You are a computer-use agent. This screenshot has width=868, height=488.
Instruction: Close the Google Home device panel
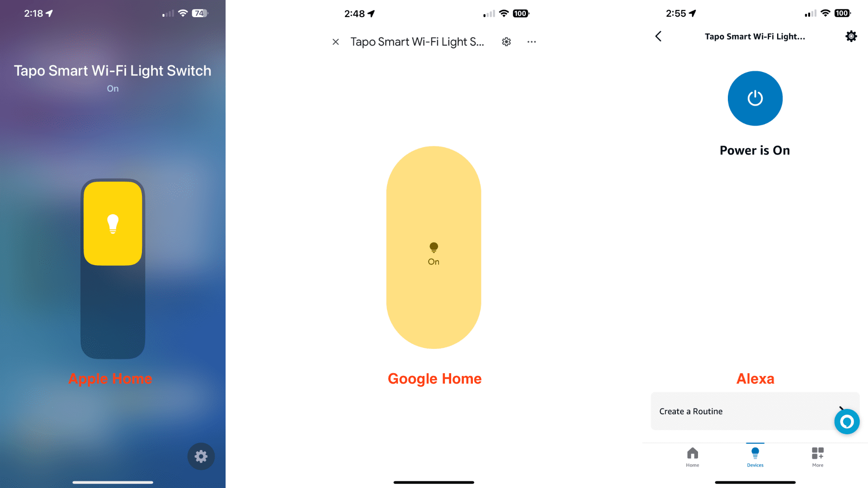coord(335,41)
